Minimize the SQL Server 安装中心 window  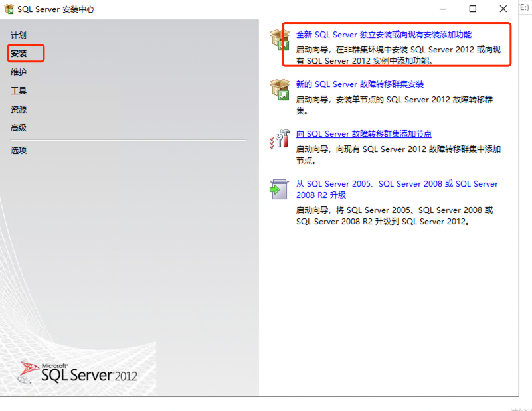[x=442, y=9]
